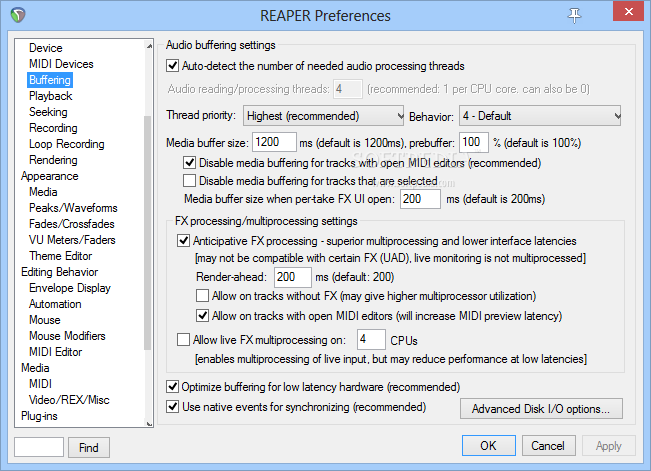Open the Theme Editor page
Viewport: 651px width, 471px height.
click(x=61, y=256)
